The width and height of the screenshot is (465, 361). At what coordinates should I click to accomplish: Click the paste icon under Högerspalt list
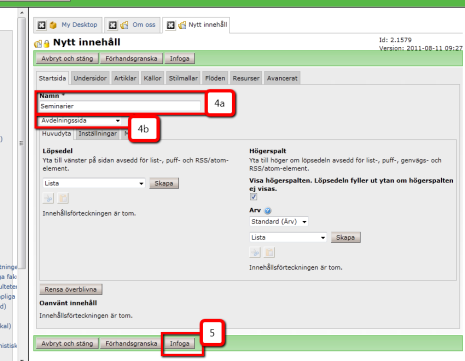[x=269, y=252]
